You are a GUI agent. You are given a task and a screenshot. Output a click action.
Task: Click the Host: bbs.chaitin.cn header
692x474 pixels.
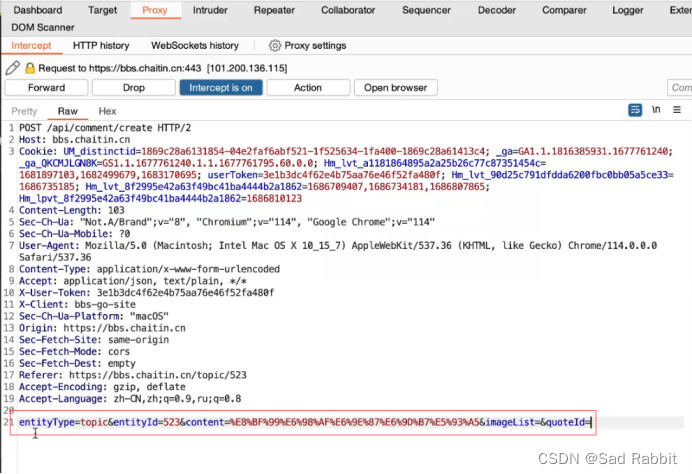tap(75, 139)
